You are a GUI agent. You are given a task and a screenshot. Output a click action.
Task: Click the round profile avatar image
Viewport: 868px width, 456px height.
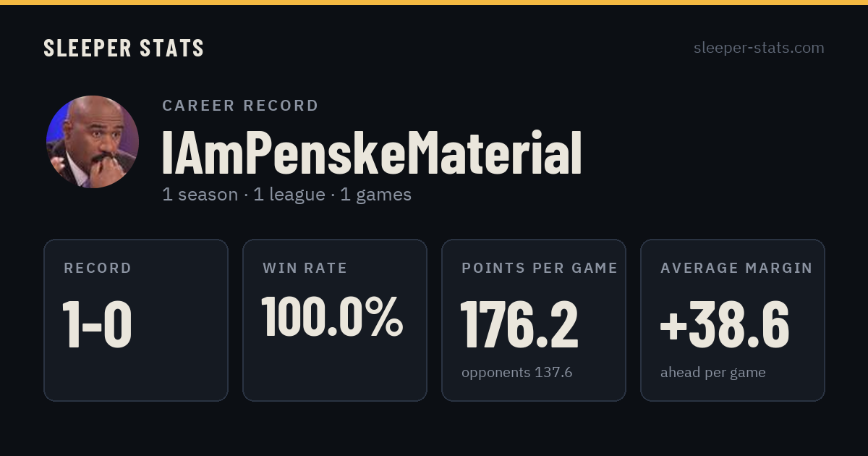[x=93, y=142]
